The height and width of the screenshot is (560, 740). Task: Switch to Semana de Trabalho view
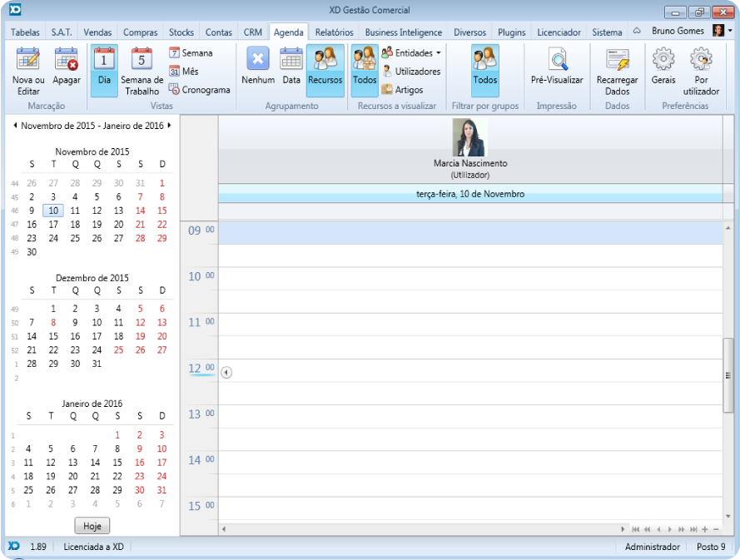tap(142, 60)
